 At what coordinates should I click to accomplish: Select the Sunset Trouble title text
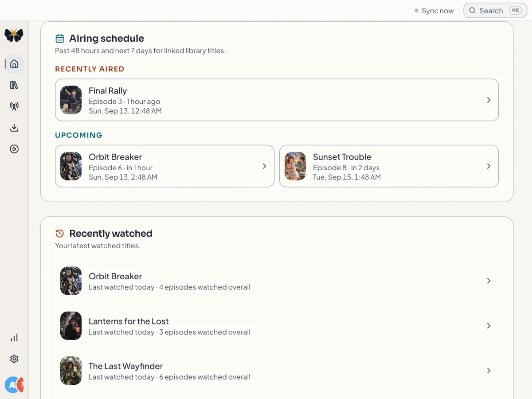pyautogui.click(x=342, y=157)
